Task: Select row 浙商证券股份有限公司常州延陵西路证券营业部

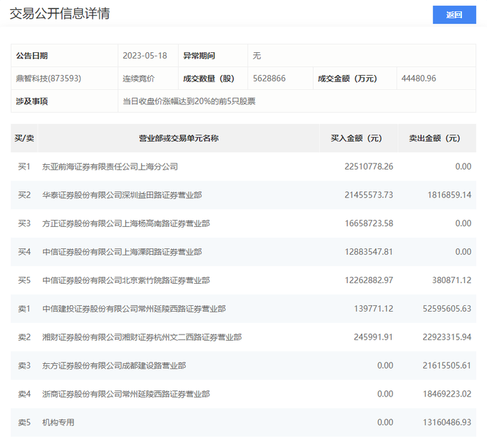Action: click(243, 394)
